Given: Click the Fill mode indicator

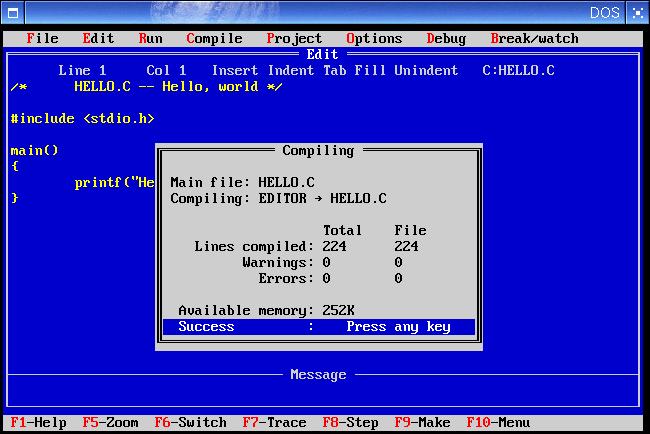Looking at the screenshot, I should (370, 70).
